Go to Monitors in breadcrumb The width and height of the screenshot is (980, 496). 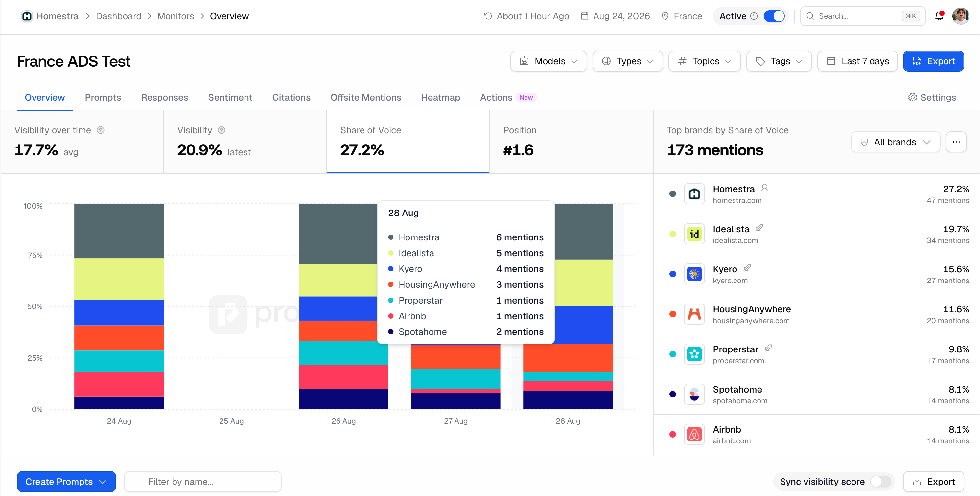pyautogui.click(x=175, y=16)
